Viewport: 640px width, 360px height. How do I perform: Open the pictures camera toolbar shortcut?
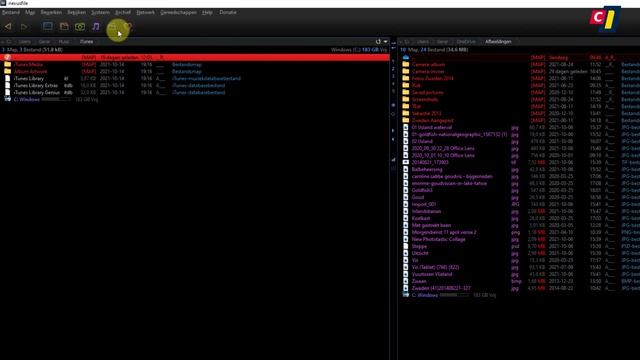pyautogui.click(x=80, y=27)
